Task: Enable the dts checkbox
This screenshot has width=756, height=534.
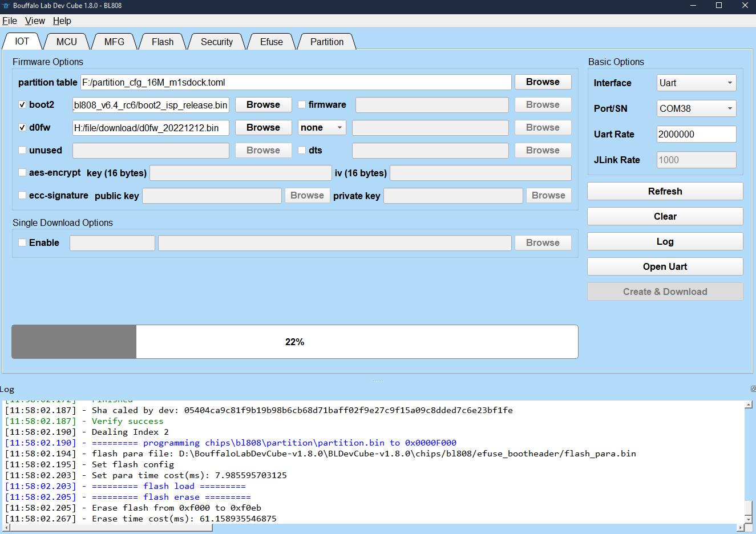Action: [302, 151]
